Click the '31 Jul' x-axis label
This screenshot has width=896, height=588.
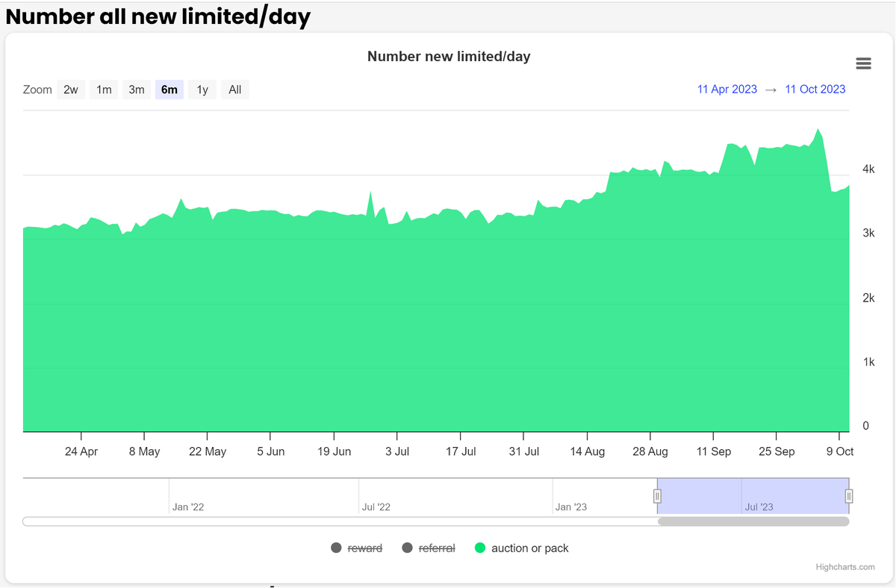point(524,451)
